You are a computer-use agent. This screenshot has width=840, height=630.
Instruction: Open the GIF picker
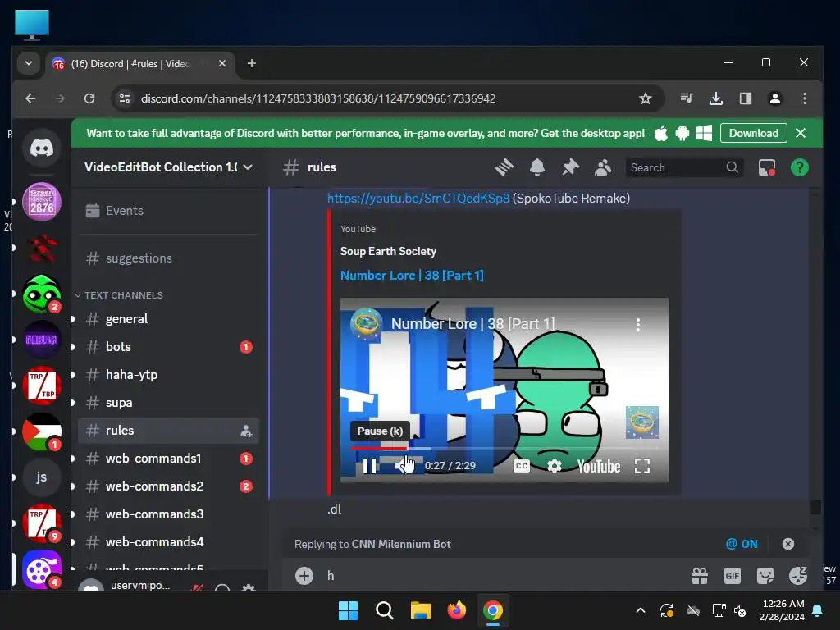(x=733, y=576)
